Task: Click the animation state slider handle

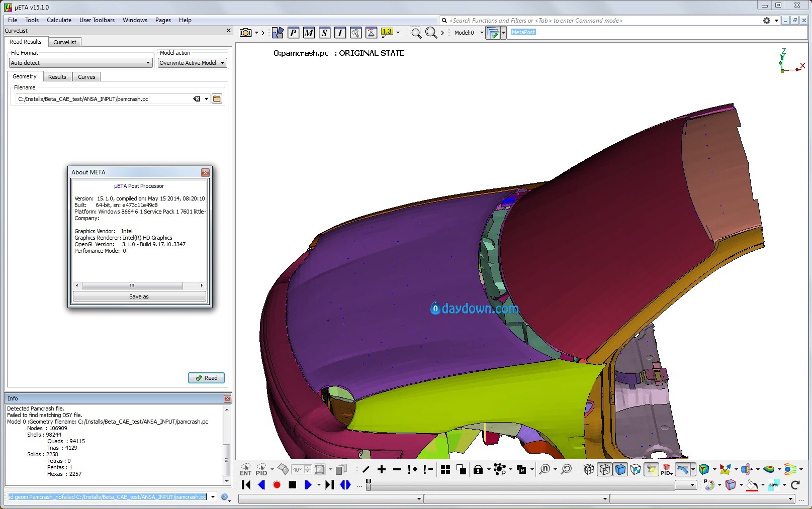Action: (369, 485)
